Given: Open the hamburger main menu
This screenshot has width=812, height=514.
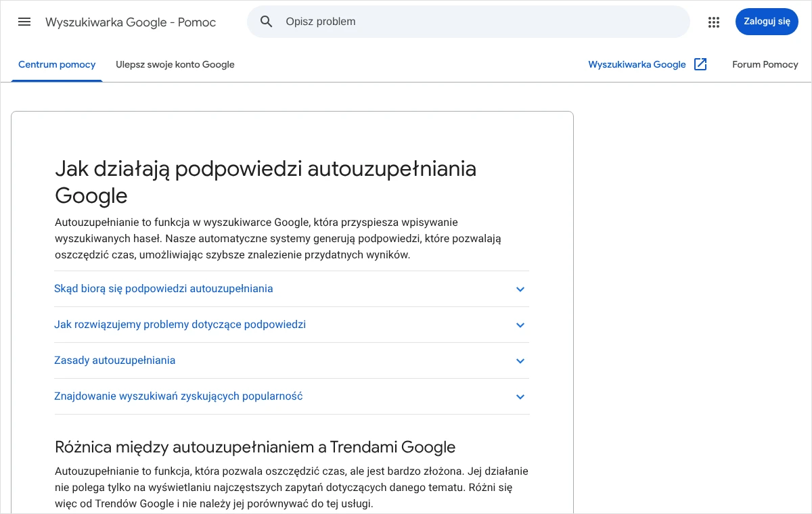Looking at the screenshot, I should pyautogui.click(x=24, y=22).
